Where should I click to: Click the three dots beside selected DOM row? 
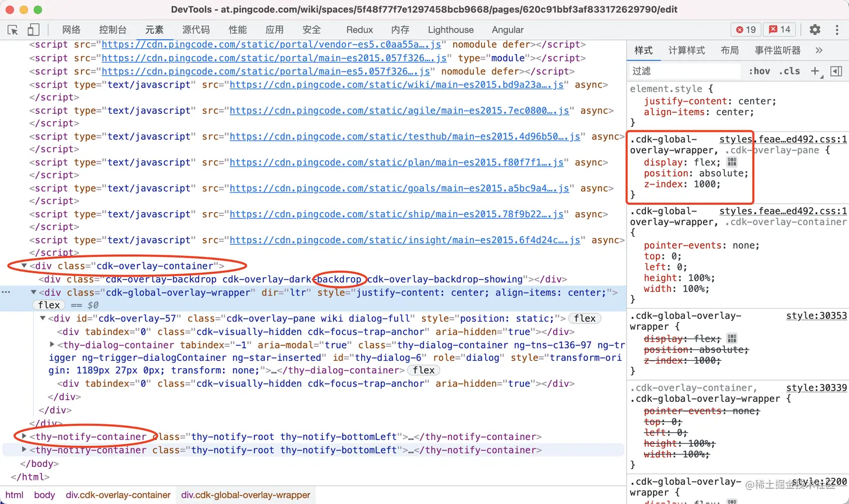tap(6, 292)
